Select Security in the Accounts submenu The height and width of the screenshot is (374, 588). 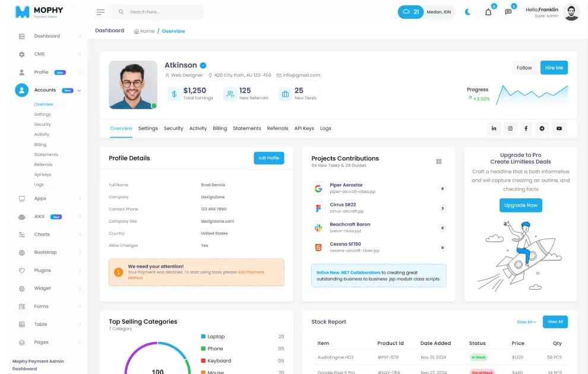[42, 125]
